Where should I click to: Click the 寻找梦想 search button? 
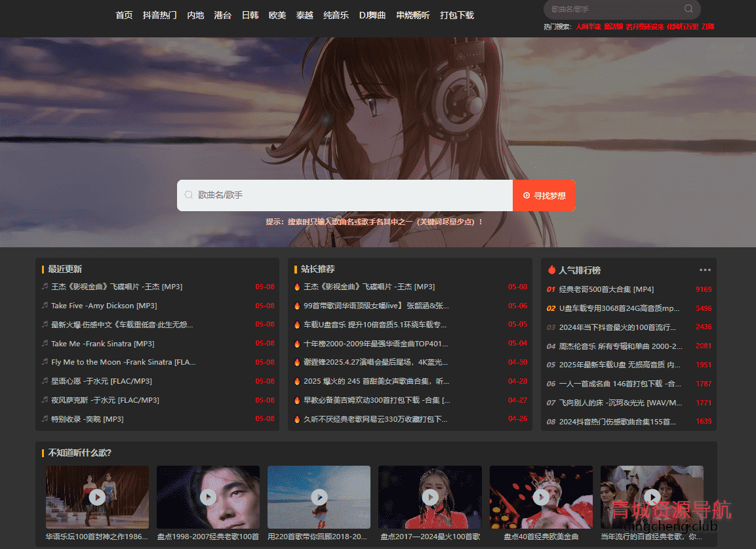[544, 195]
